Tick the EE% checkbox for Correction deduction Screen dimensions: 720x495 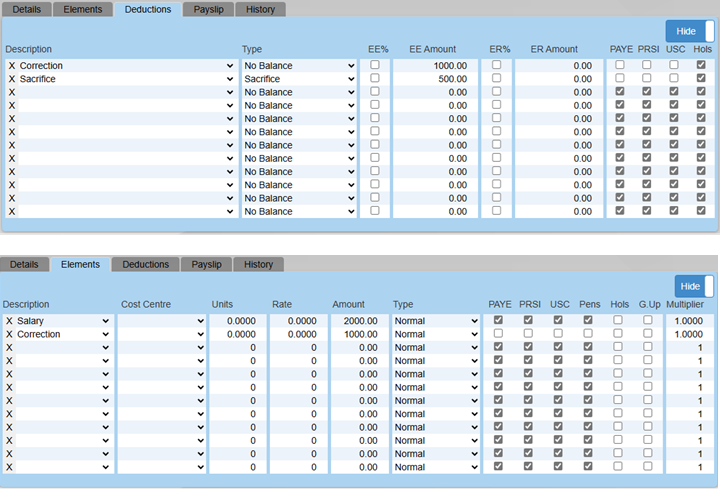[x=375, y=65]
